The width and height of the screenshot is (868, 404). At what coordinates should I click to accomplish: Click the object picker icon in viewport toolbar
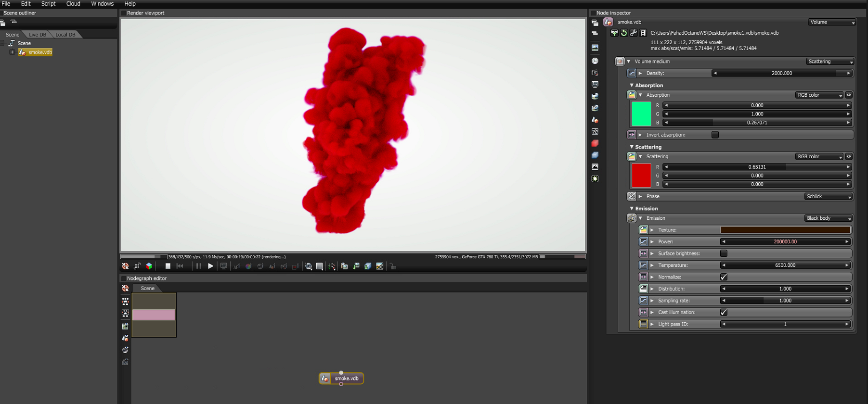272,266
